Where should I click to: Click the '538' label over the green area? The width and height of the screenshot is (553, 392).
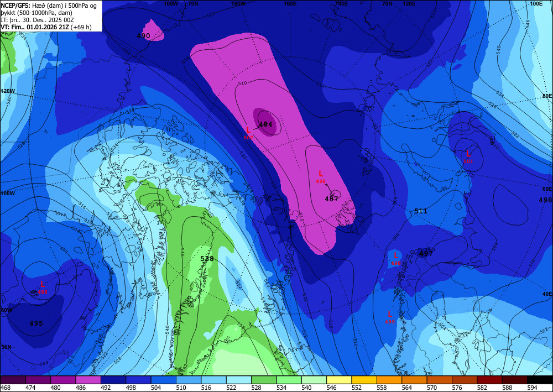pos(207,258)
